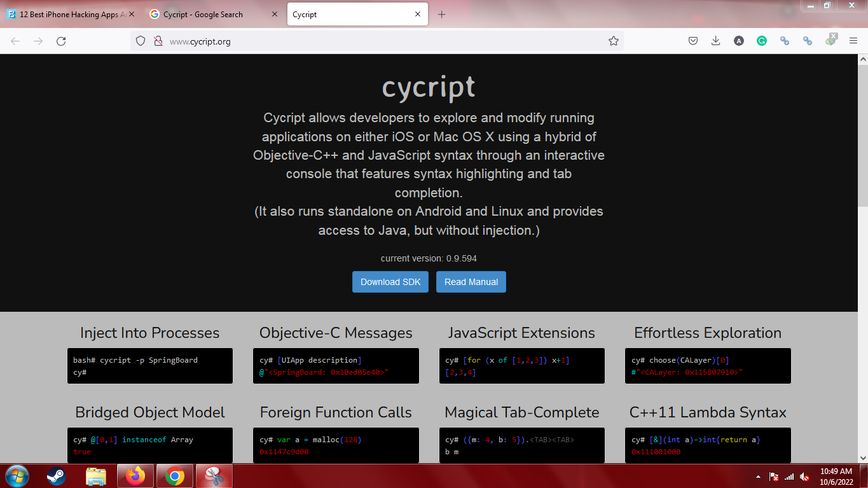Viewport: 868px width, 488px height.
Task: Open a new browser tab
Action: [442, 15]
